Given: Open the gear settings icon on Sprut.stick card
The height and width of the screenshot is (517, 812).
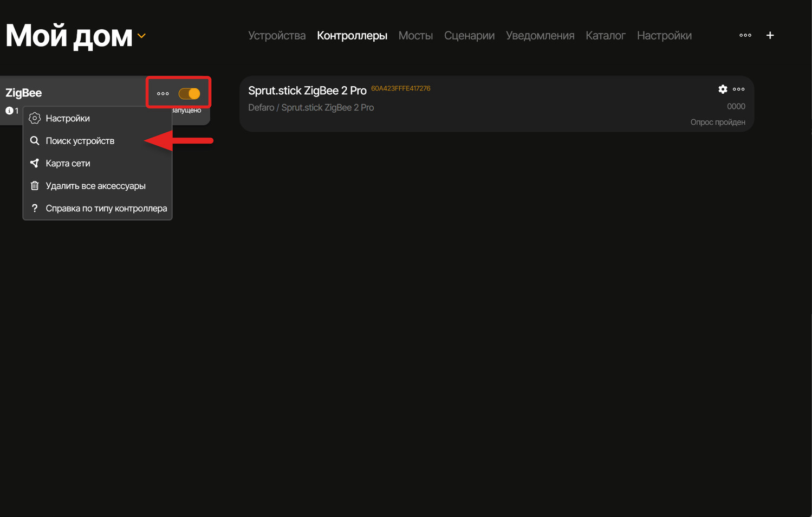Looking at the screenshot, I should coord(723,89).
